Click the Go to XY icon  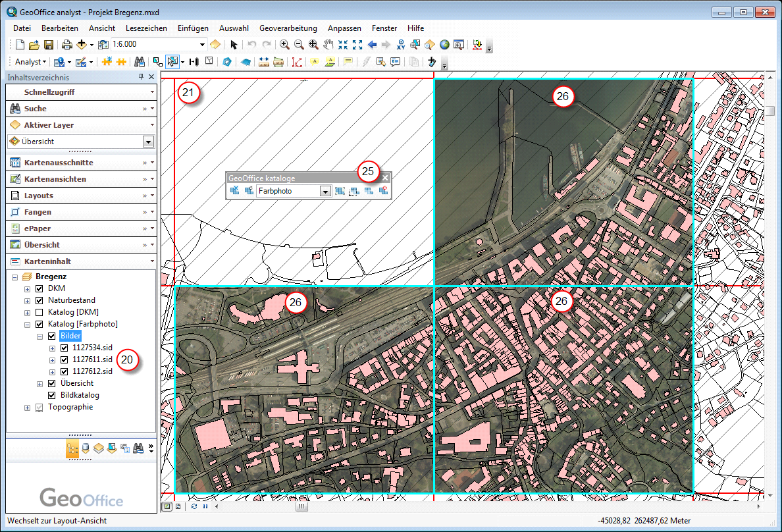(x=401, y=45)
